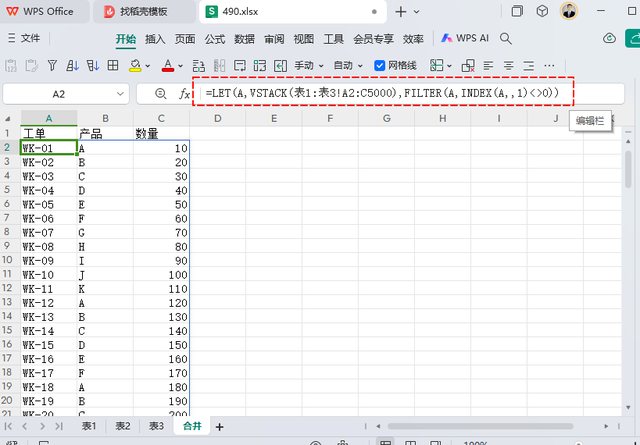Open the table style dropdown arrow
The height and width of the screenshot is (445, 640).
click(449, 66)
